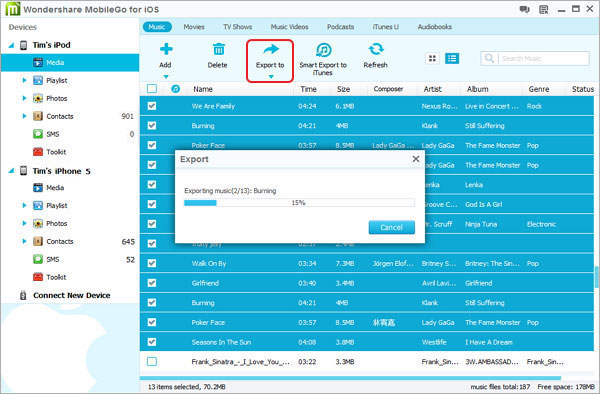Sort by Name column header
Screen dimensions: 600x394
(203, 89)
